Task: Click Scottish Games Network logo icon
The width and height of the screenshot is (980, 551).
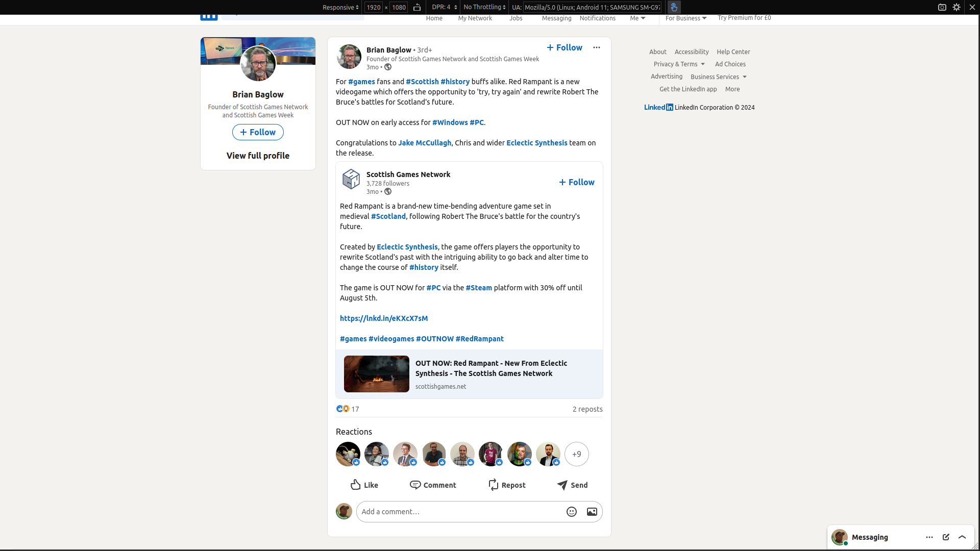Action: click(351, 179)
